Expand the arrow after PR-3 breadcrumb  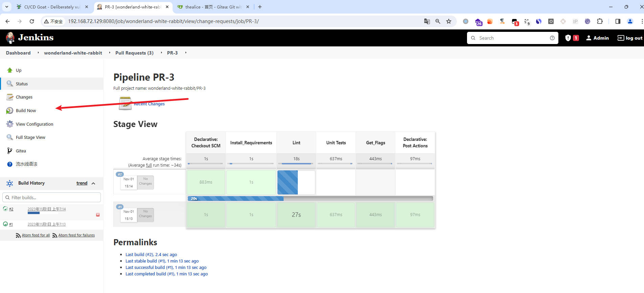(x=186, y=53)
